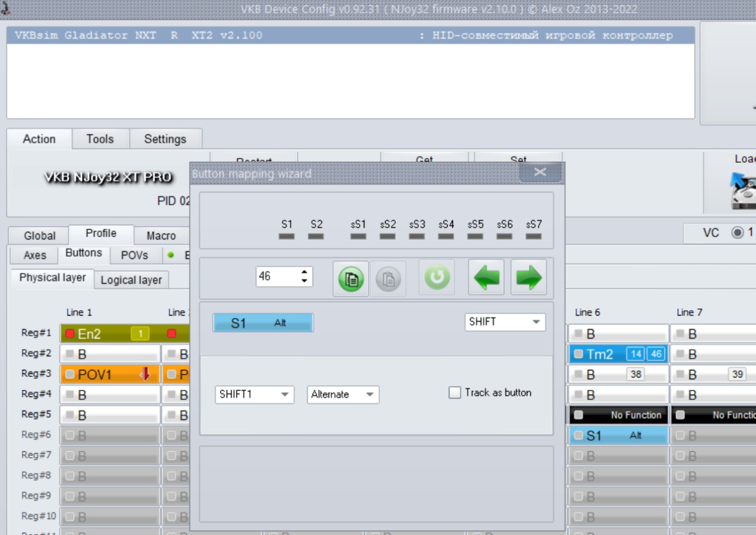Screen dimensions: 756x535
Task: Enable Track as button checkbox
Action: (x=455, y=393)
